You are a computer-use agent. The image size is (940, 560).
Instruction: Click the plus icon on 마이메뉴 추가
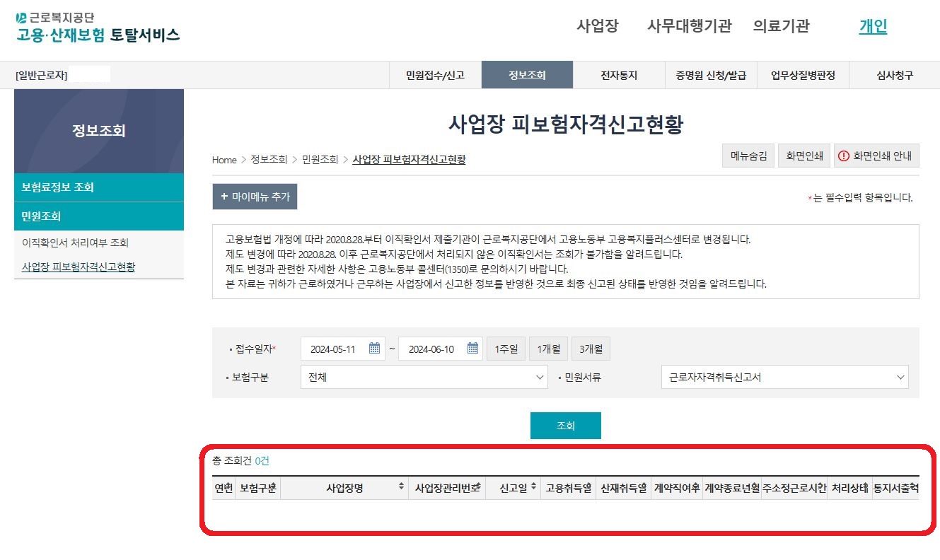point(223,197)
